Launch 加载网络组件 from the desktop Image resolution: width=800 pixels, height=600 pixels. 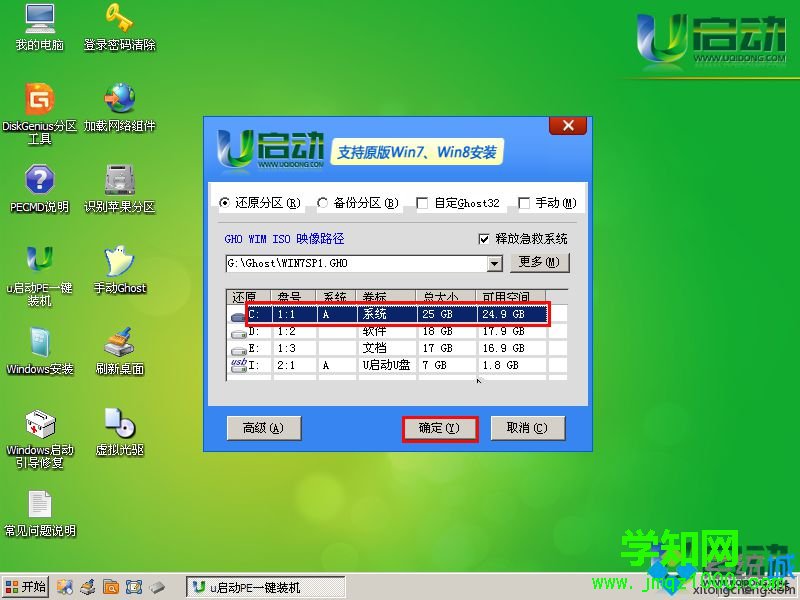coord(120,105)
